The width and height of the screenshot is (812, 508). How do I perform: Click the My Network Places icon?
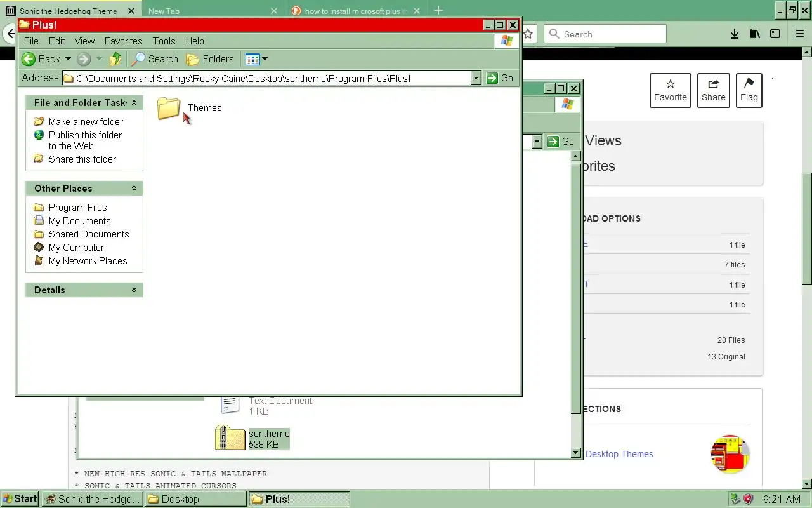(x=39, y=260)
